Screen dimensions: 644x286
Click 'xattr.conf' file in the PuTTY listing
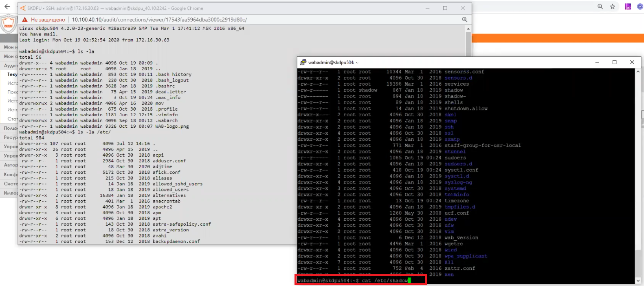460,268
